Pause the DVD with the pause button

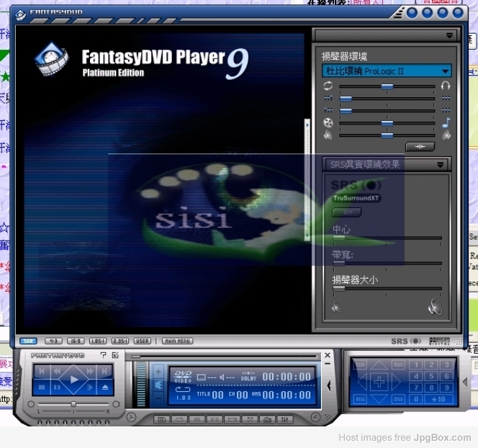pos(58,387)
